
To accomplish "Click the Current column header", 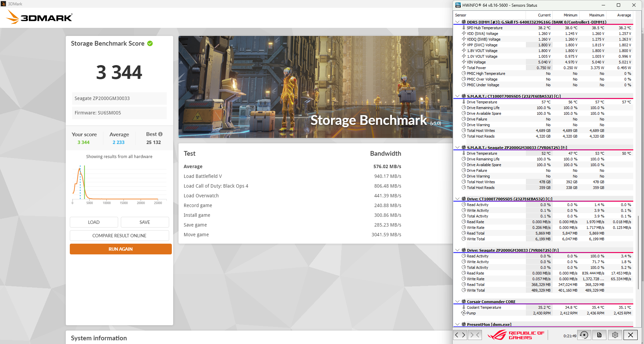I will tap(539, 15).
